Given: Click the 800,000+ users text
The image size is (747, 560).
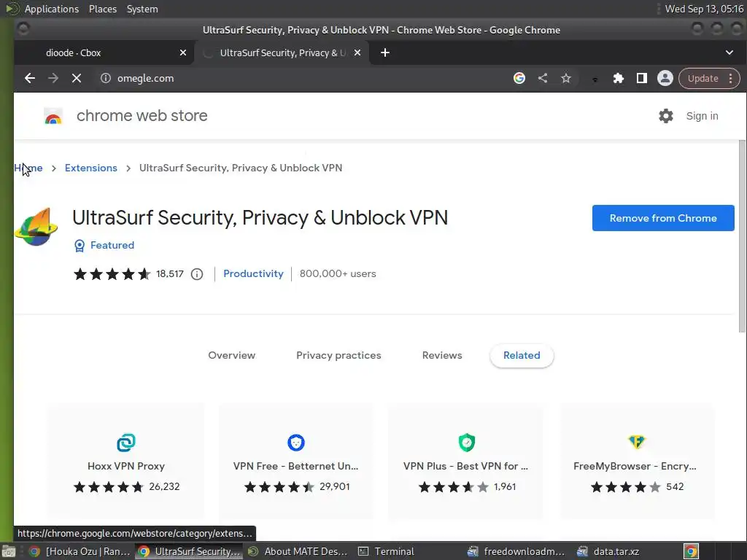Looking at the screenshot, I should point(338,274).
